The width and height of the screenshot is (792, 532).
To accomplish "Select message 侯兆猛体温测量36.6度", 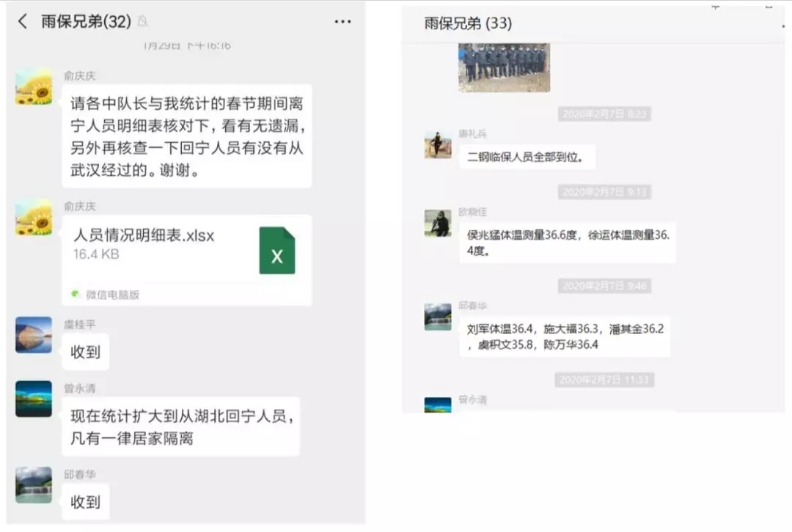I will [x=568, y=243].
